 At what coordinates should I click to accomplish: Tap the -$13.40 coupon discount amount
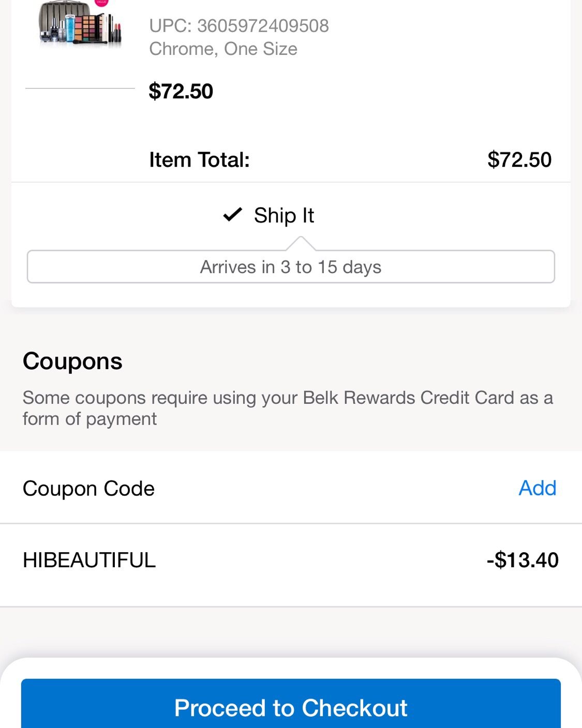click(523, 560)
